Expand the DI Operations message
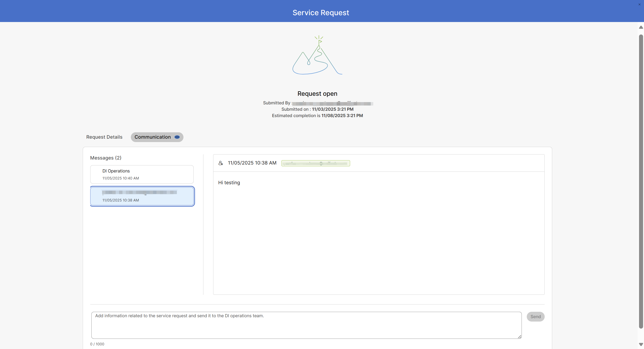This screenshot has width=644, height=349. tap(141, 174)
